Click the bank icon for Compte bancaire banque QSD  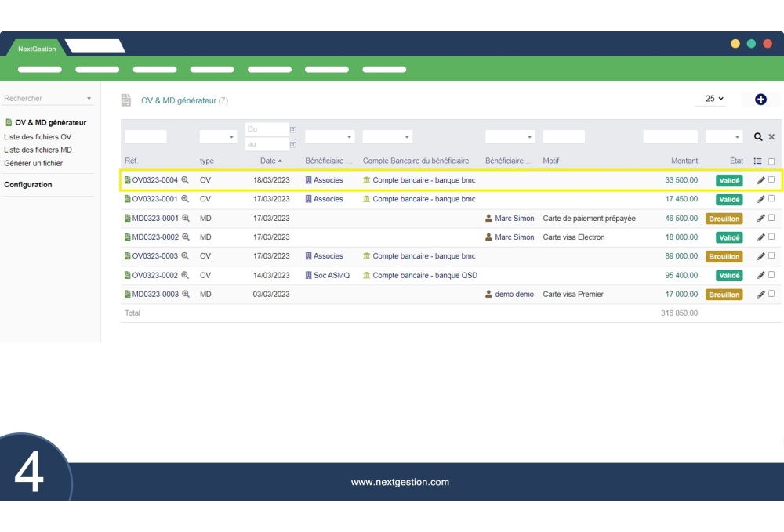tap(367, 275)
